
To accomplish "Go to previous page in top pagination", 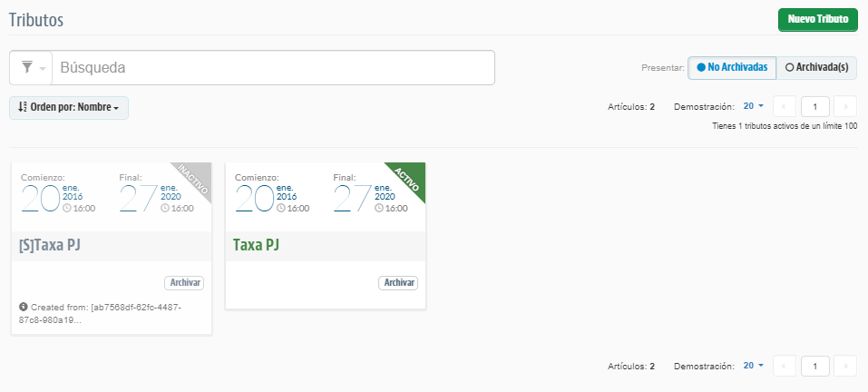I will click(785, 106).
